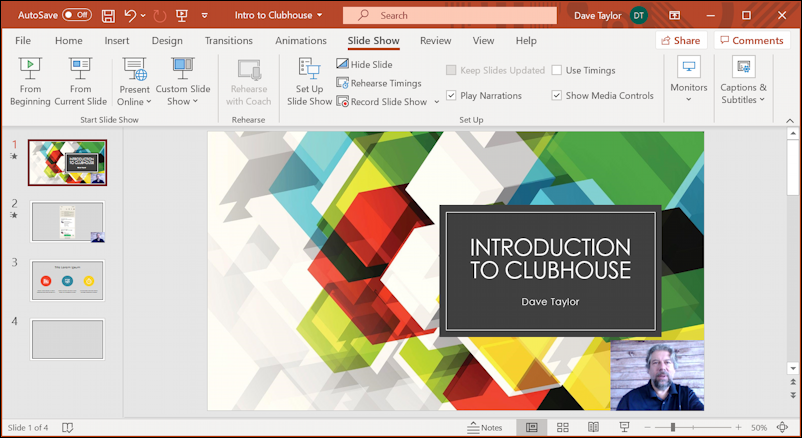
Task: Select slide 2 thumbnail
Action: pyautogui.click(x=68, y=222)
